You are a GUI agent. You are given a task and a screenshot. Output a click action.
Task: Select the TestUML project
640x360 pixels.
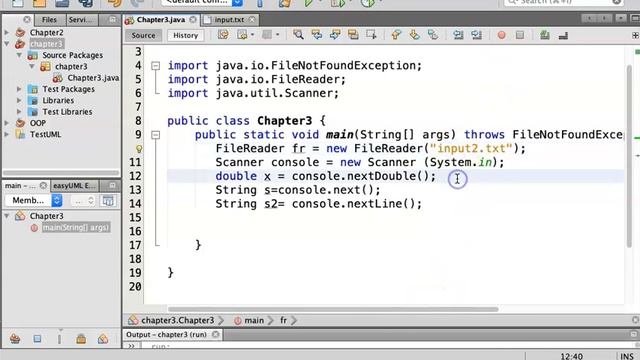coord(45,134)
